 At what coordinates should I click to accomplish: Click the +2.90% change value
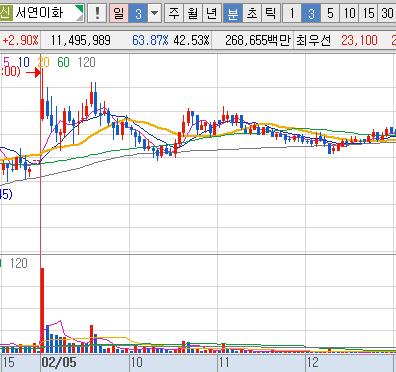coord(20,41)
